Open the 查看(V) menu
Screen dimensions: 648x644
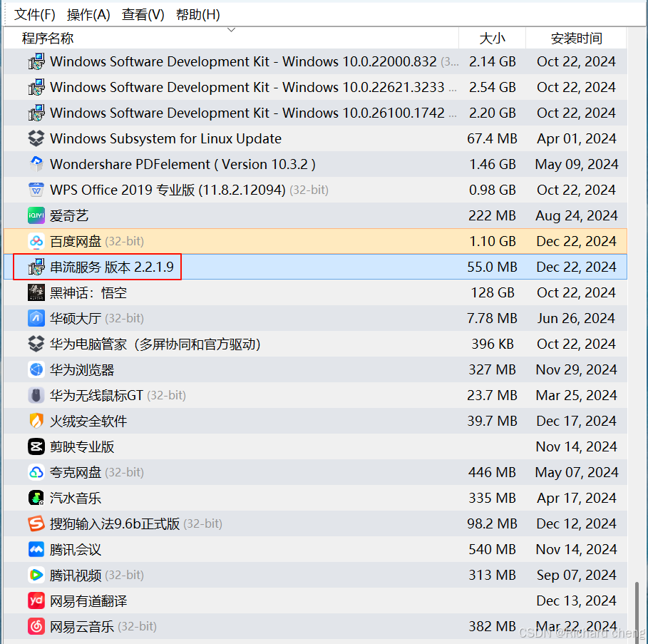143,15
